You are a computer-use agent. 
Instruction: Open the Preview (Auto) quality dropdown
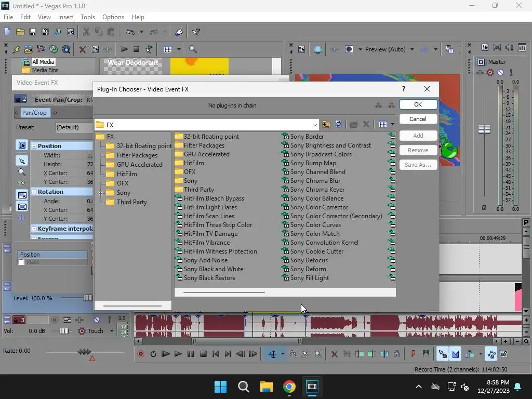point(412,49)
